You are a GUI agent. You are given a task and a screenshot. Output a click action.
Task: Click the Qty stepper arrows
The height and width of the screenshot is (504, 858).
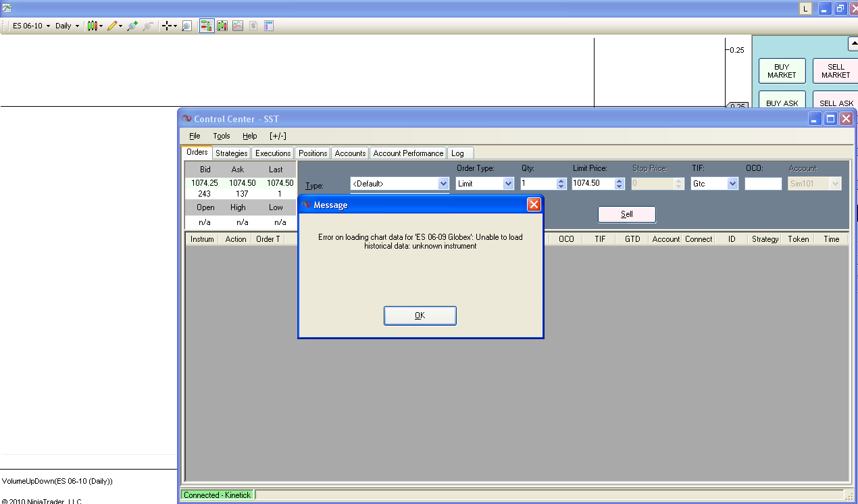pyautogui.click(x=561, y=183)
